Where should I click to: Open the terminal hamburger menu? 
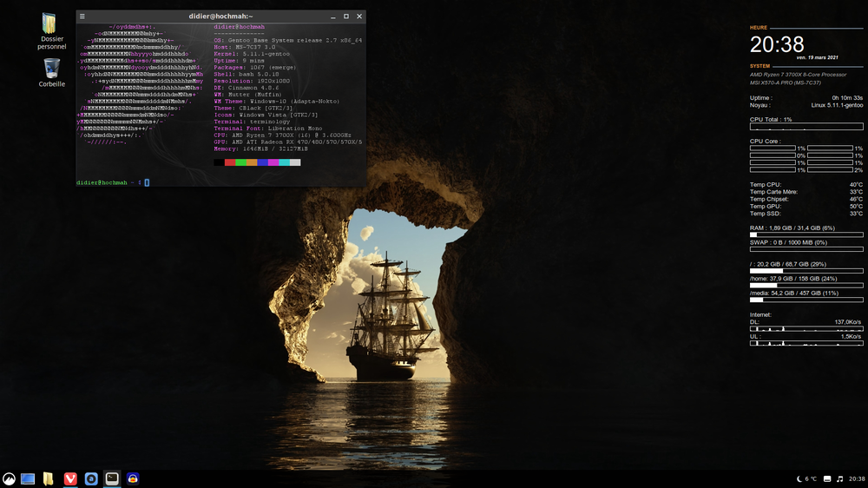coord(82,16)
